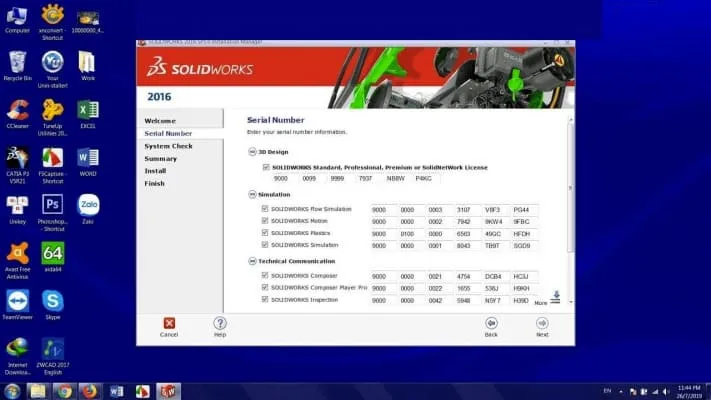
Task: Collapse the Technical Communication section
Action: click(x=252, y=261)
